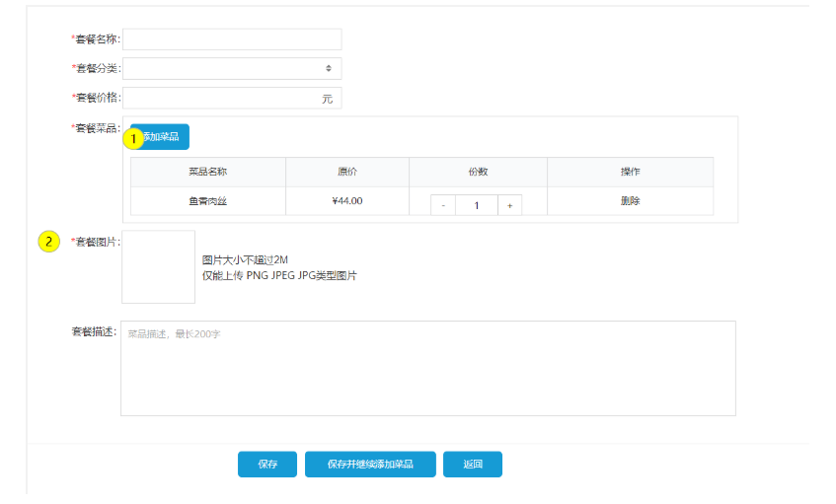
Task: Click 保存并继续添加菜品 button
Action: 370,464
